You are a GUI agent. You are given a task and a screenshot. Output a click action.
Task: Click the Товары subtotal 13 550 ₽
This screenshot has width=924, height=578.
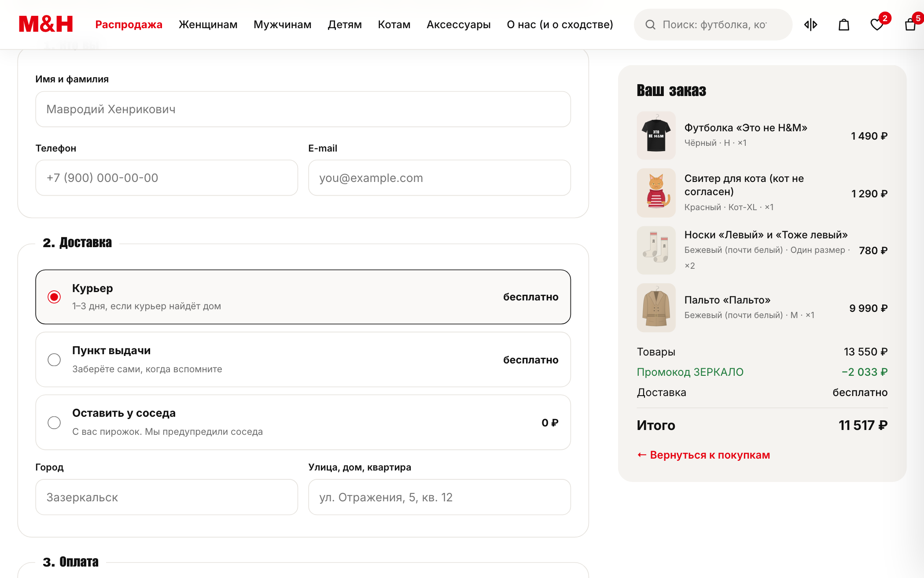762,352
